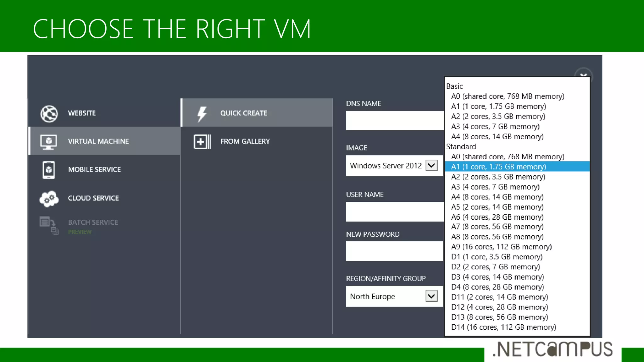The image size is (644, 362).
Task: Select D2 2 cores 7 GB memory
Action: (x=517, y=267)
